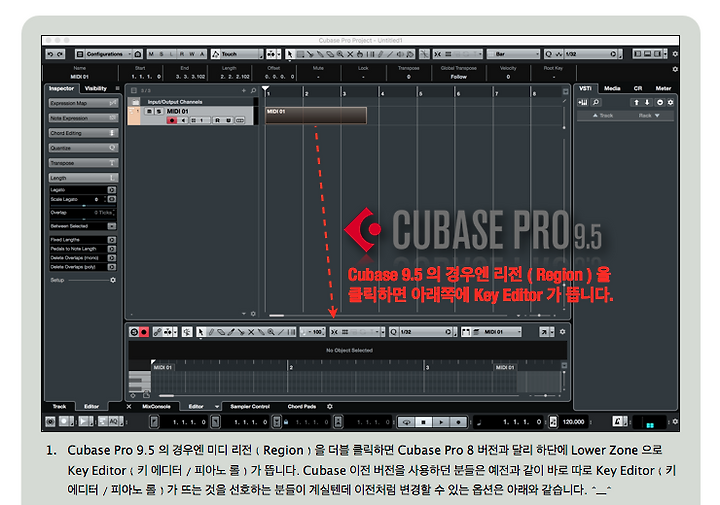Select the MIDI 01 region in arrangement
Viewport: 720px width, 505px height.
click(x=316, y=115)
